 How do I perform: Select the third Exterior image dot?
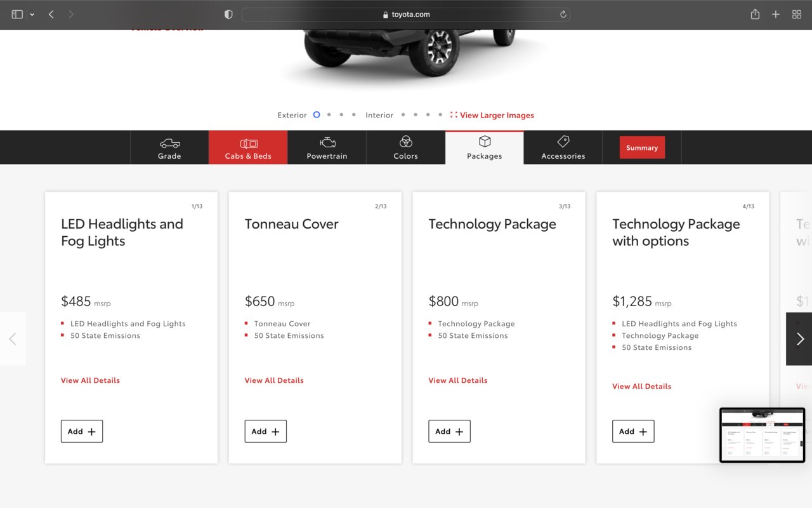[x=341, y=115]
